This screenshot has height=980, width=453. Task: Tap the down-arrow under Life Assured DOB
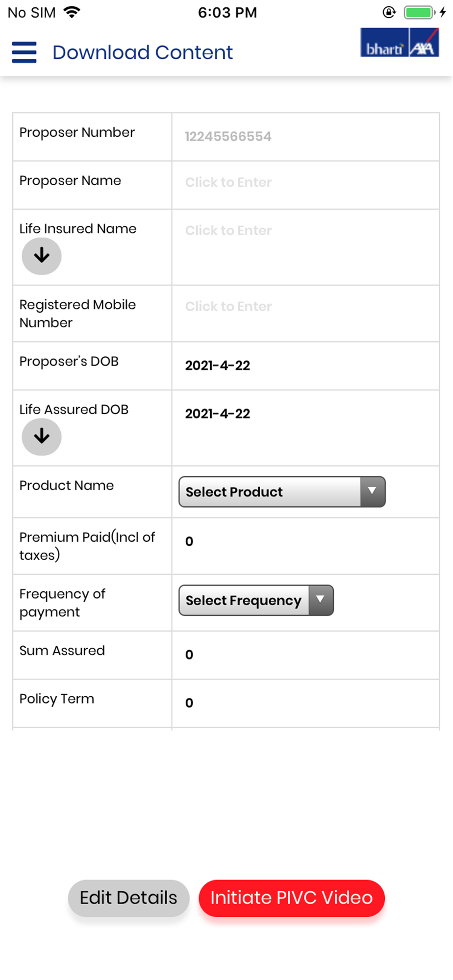[42, 437]
